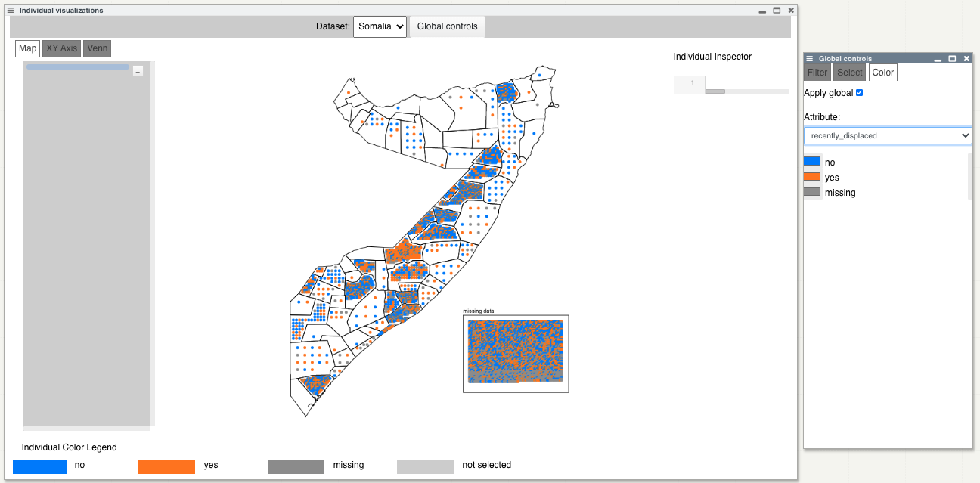Collapse the left map side panel

point(138,70)
